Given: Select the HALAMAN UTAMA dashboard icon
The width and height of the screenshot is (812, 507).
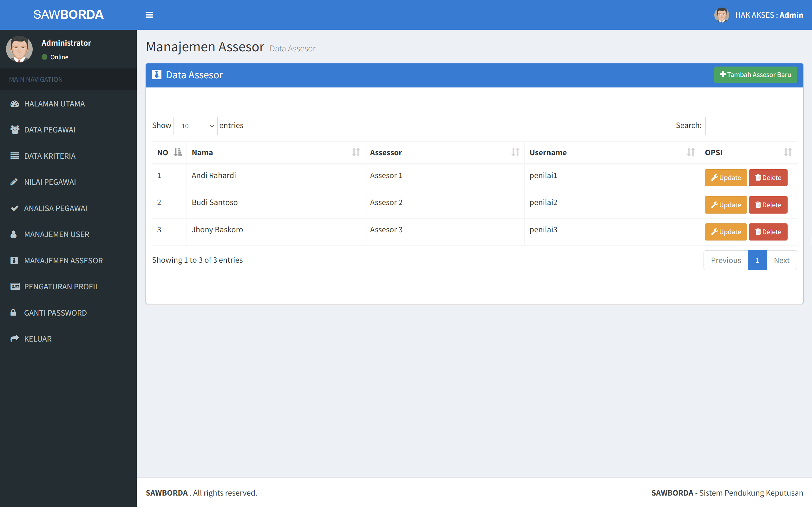Looking at the screenshot, I should [15, 104].
